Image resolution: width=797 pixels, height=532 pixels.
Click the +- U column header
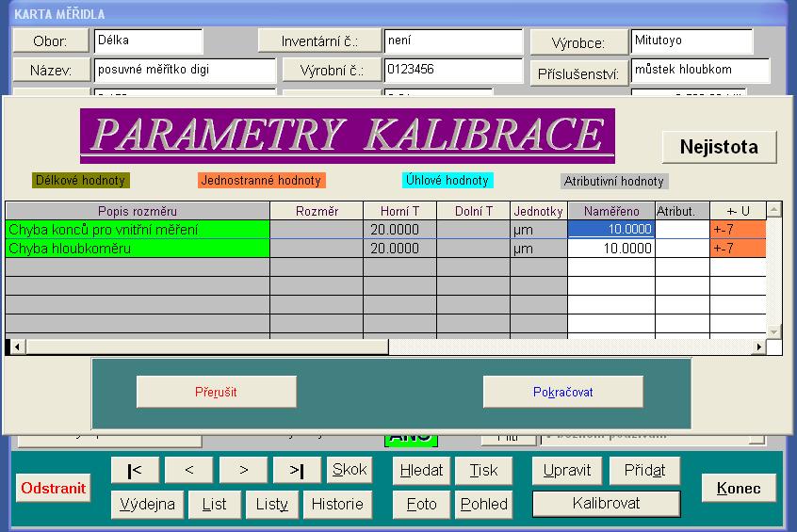[738, 211]
